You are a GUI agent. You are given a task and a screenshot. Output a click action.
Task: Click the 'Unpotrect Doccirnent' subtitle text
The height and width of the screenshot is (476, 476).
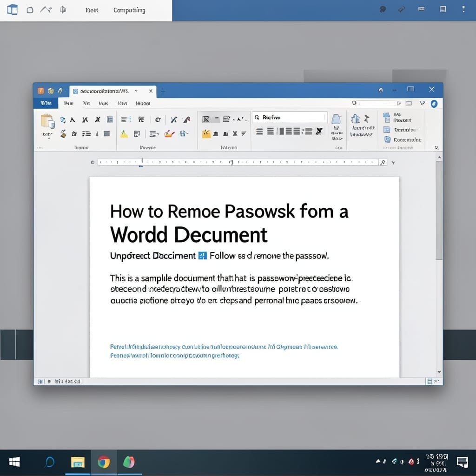pyautogui.click(x=152, y=256)
